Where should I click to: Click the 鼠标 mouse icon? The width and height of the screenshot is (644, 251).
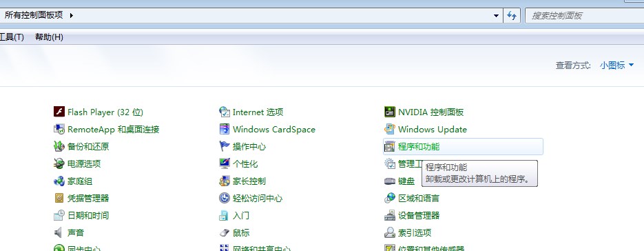tap(225, 232)
